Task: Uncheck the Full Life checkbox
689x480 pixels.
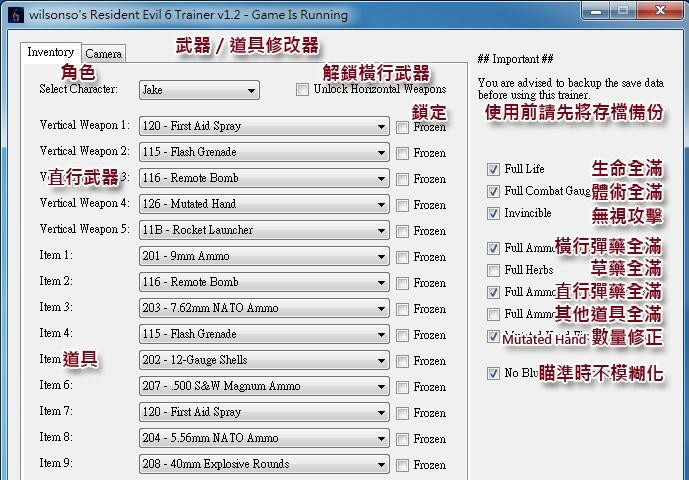Action: pyautogui.click(x=493, y=169)
